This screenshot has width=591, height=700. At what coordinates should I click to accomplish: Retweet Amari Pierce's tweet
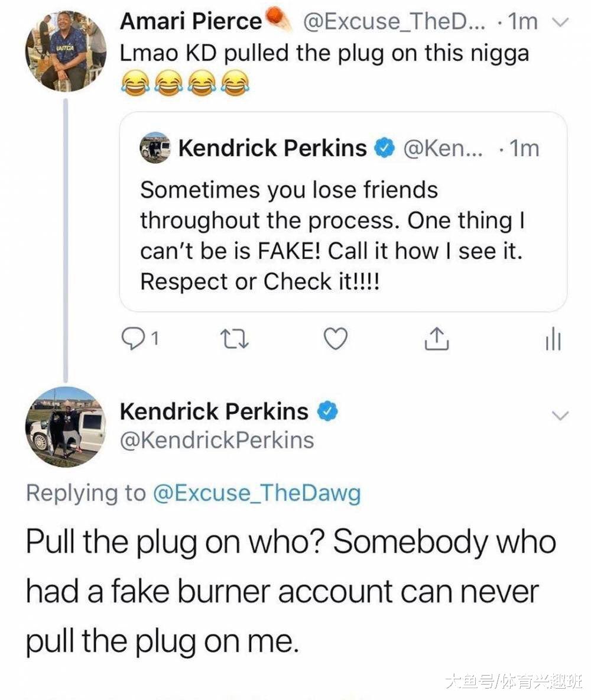[227, 339]
